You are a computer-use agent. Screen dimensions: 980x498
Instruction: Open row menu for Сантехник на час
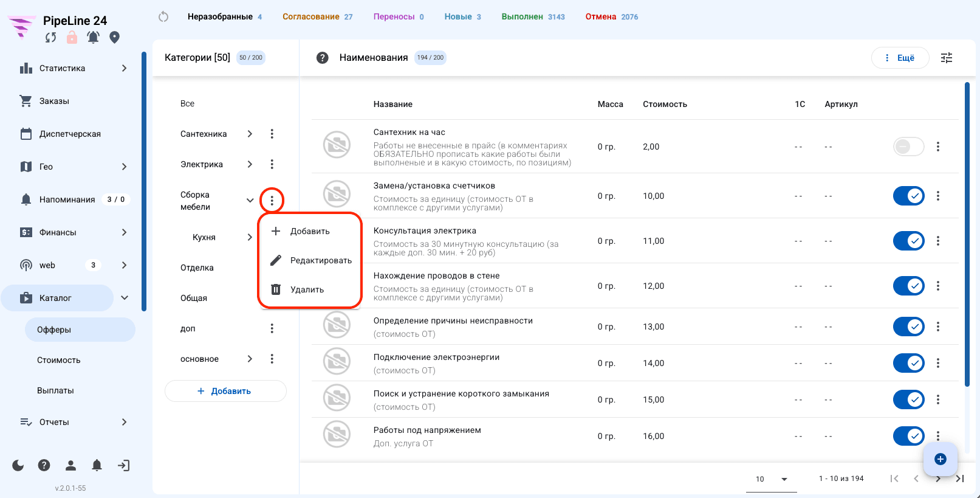pyautogui.click(x=938, y=147)
